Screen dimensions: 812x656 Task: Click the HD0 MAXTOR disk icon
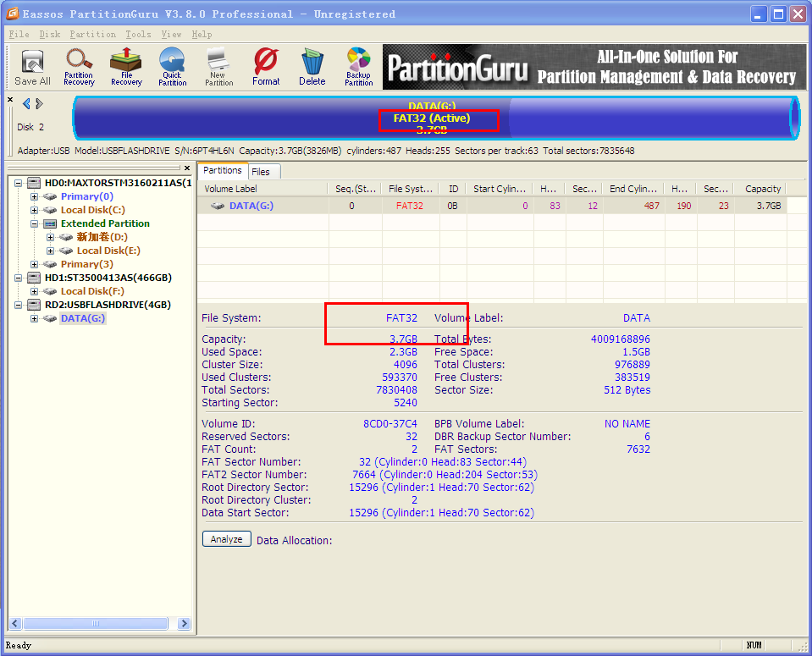coord(34,183)
